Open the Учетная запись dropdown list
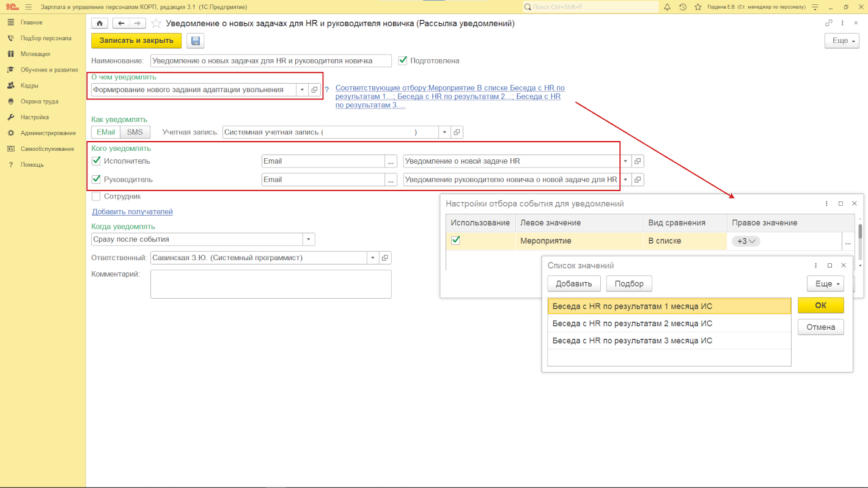Viewport: 868px width, 488px height. point(444,132)
